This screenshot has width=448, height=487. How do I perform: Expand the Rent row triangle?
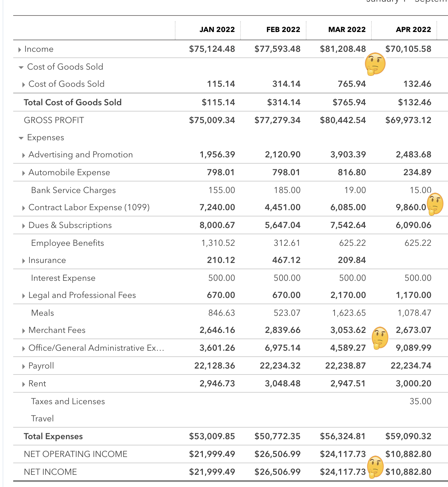click(x=23, y=384)
